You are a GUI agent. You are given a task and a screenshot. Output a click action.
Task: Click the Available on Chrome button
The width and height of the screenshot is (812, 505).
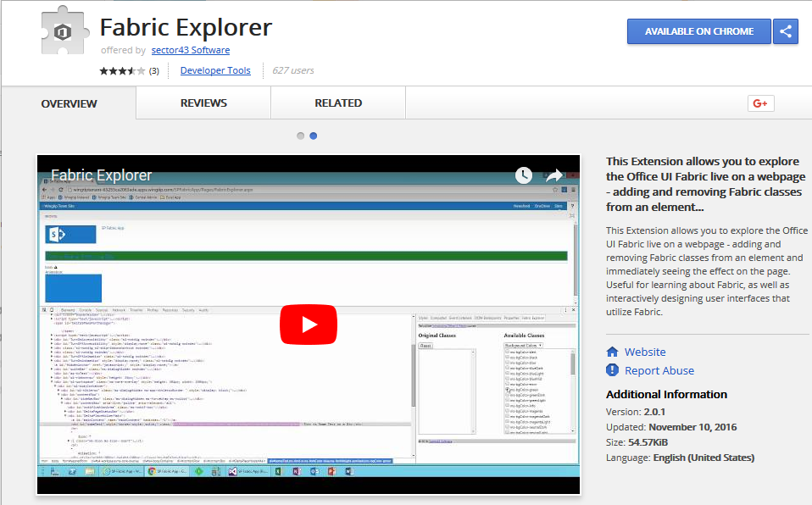pyautogui.click(x=699, y=31)
